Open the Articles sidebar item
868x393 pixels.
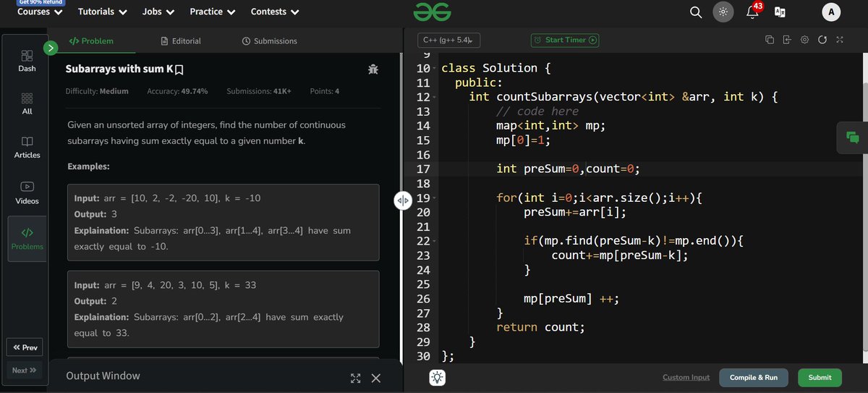coord(27,147)
